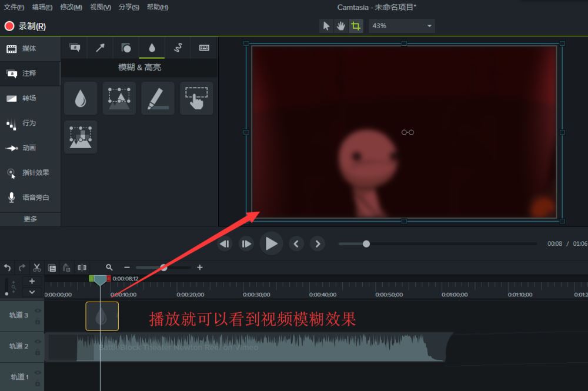588x391 pixels.
Task: Zoom in timeline with plus button
Action: click(x=200, y=268)
